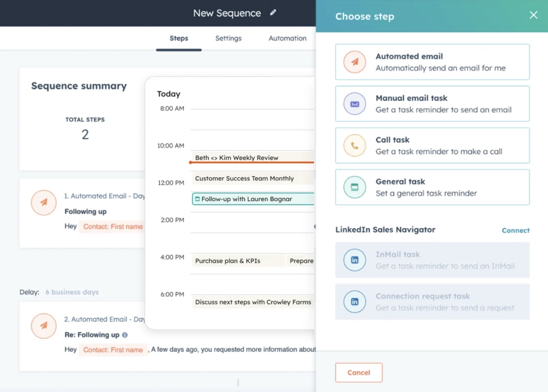This screenshot has height=392, width=548.
Task: Click the Connection request task LinkedIn icon
Action: point(354,302)
